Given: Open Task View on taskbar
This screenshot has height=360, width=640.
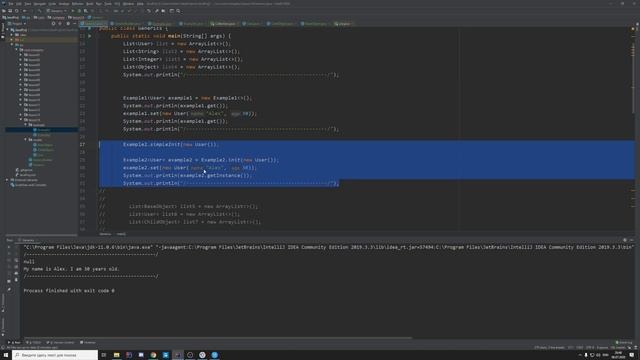Looking at the screenshot, I should pyautogui.click(x=104, y=355).
